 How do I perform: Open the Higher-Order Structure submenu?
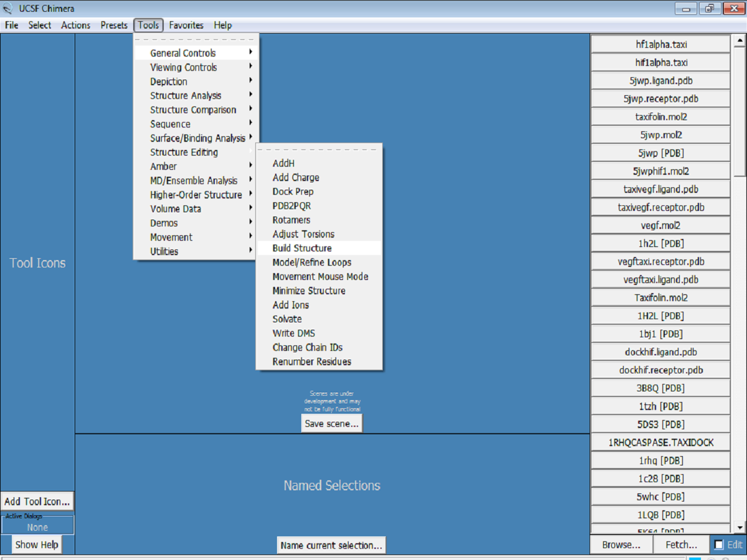coord(196,195)
